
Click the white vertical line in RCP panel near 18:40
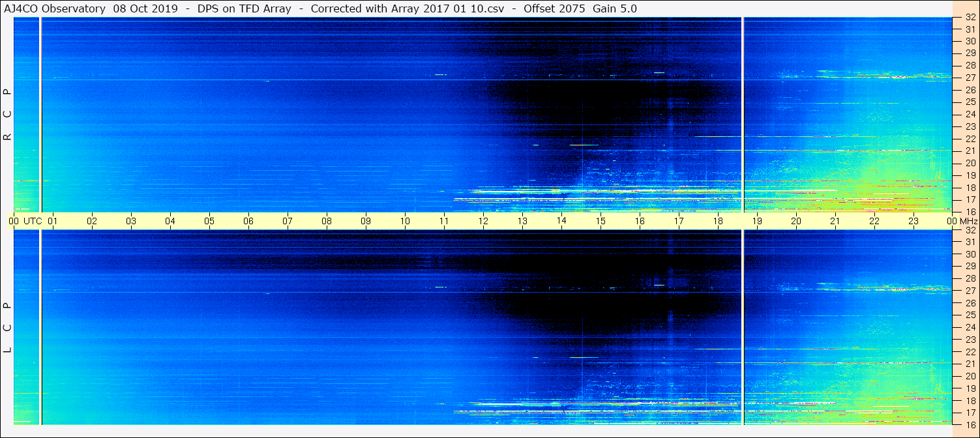743,114
